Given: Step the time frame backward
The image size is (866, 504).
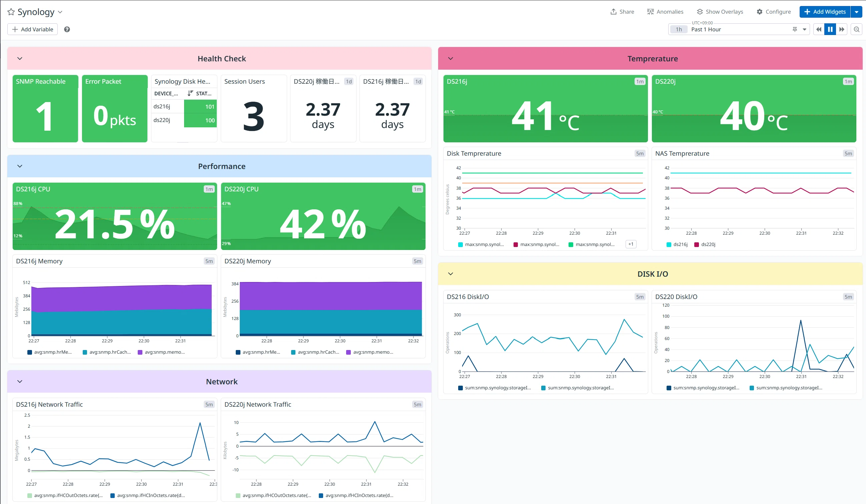Looking at the screenshot, I should click(819, 29).
